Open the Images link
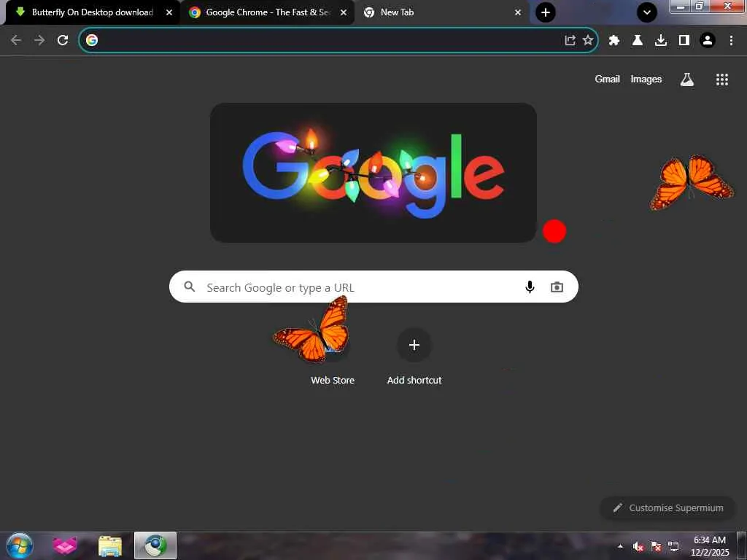 (x=646, y=79)
